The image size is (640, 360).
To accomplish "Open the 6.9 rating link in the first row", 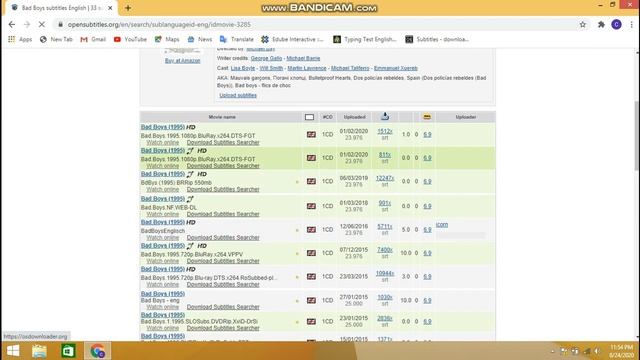I will (427, 135).
